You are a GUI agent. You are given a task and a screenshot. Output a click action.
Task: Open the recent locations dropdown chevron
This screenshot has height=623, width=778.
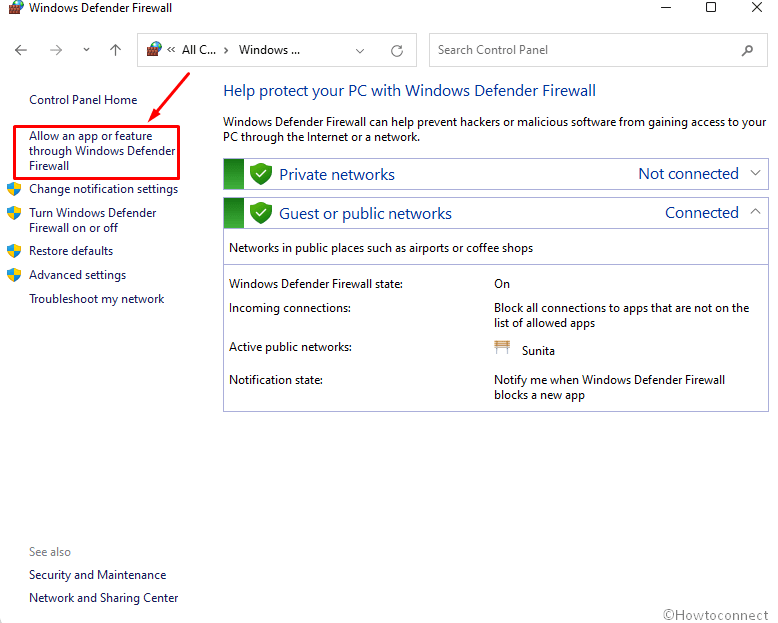[x=86, y=50]
